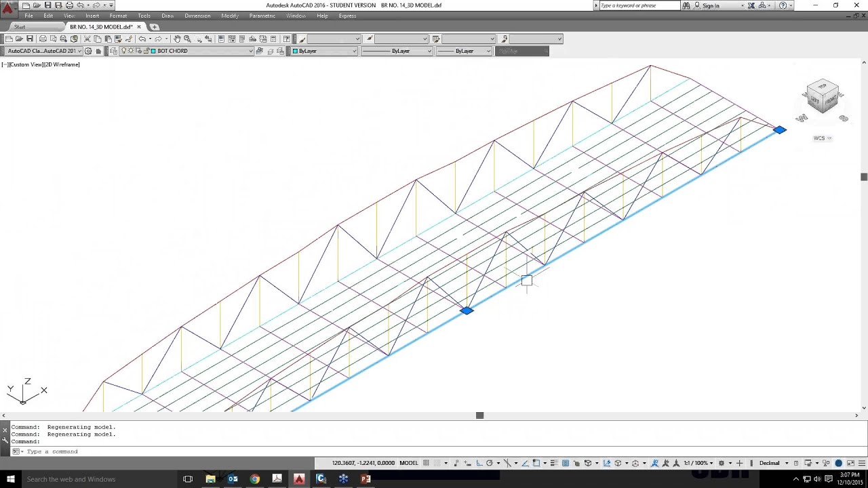Viewport: 868px width, 488px height.
Task: Click the MODEL button in status bar
Action: click(409, 463)
